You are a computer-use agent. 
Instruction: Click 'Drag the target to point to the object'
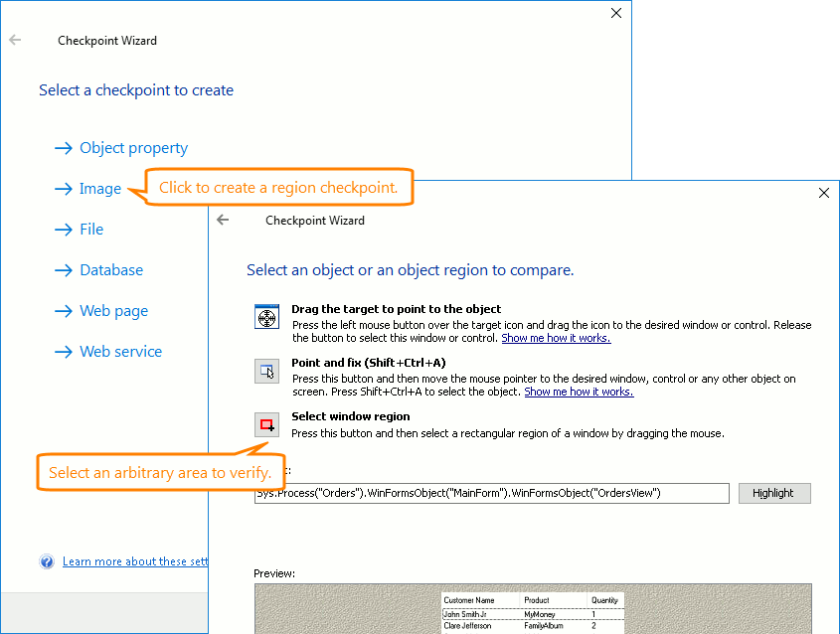tap(397, 309)
